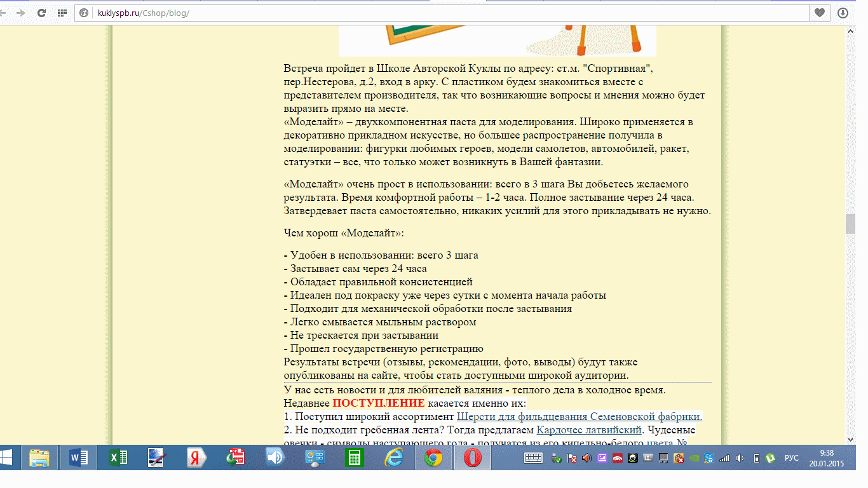Click bullet 'Обладает правильной консистенцией'
The image size is (868, 488).
pos(378,282)
